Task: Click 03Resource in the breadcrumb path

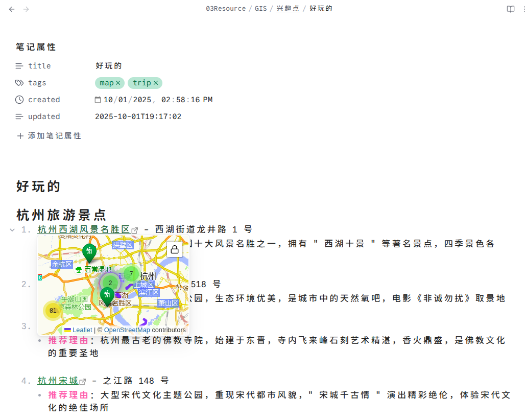Action: click(225, 9)
